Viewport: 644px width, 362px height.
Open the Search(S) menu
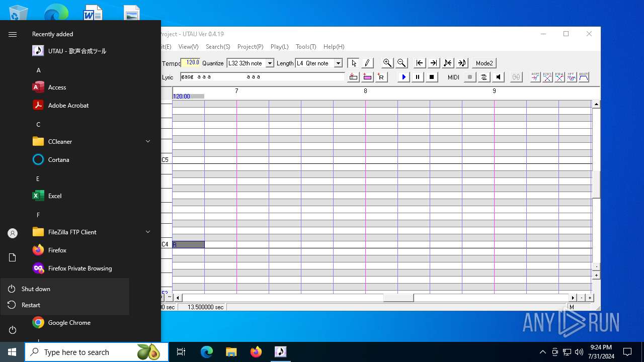tap(218, 46)
